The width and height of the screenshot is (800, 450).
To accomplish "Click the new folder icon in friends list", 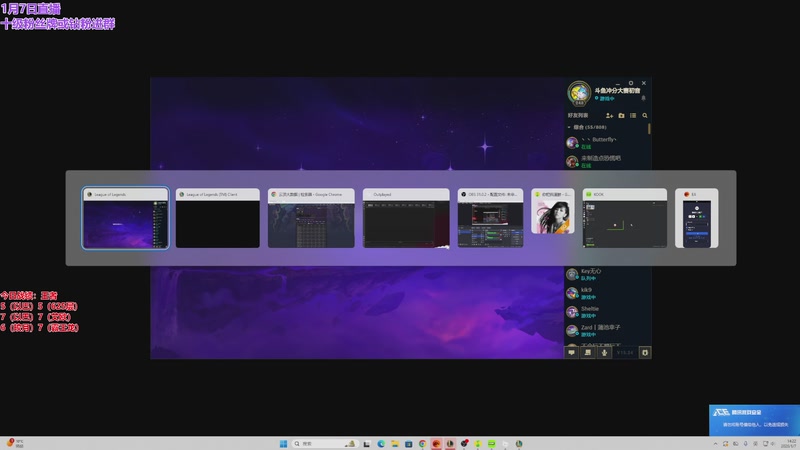I will [x=621, y=116].
